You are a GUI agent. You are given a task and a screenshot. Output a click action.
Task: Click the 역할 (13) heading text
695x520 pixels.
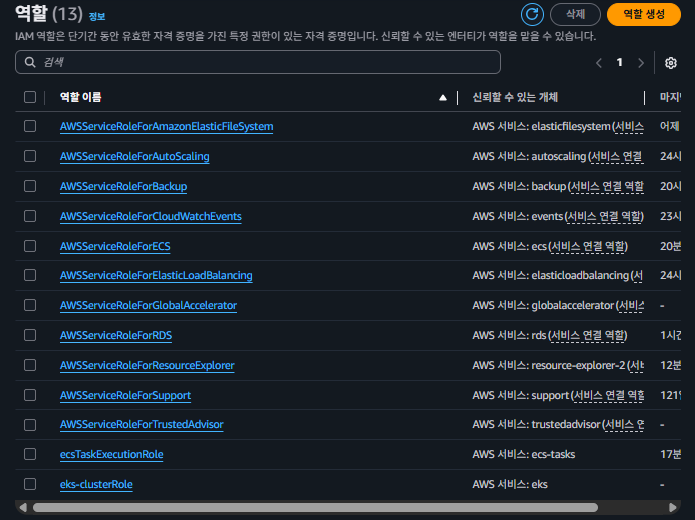tap(49, 14)
